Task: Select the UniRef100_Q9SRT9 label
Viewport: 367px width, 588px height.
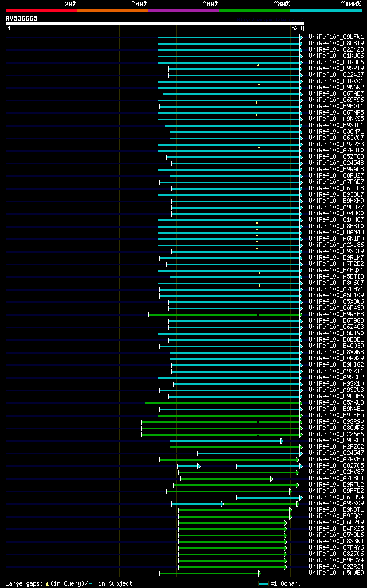Action: point(336,69)
